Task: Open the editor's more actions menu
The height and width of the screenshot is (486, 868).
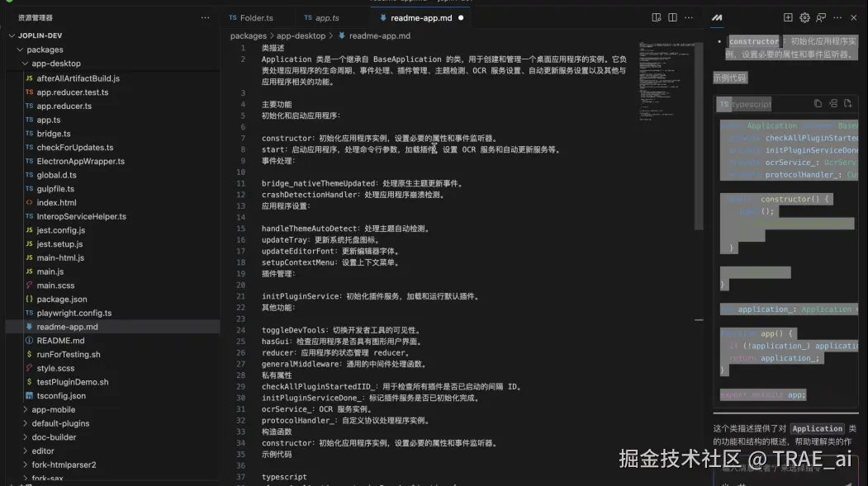Action: coord(688,17)
